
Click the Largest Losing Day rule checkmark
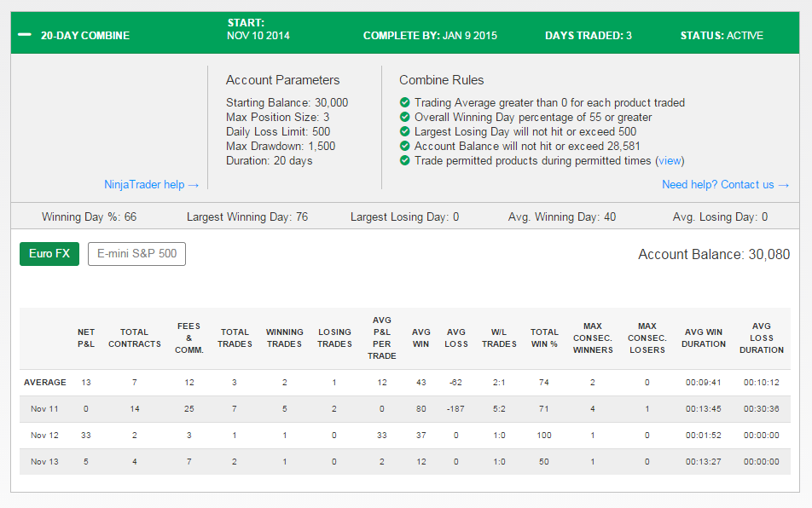point(405,131)
